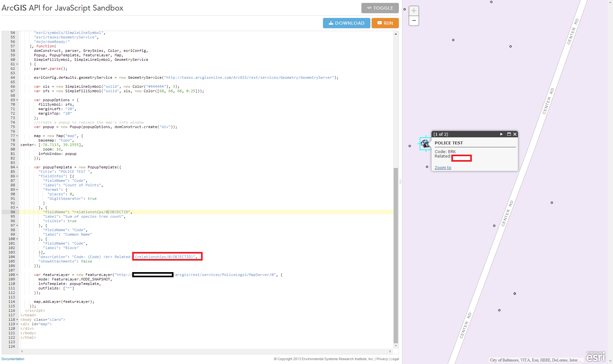Click the 'infoWindow: popup' code line

(57, 154)
